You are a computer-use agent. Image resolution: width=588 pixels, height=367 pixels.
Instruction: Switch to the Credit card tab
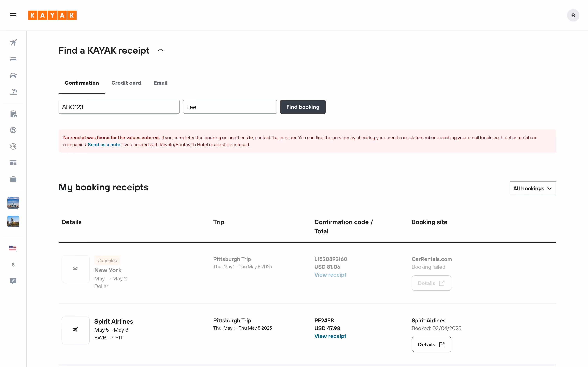coord(126,83)
